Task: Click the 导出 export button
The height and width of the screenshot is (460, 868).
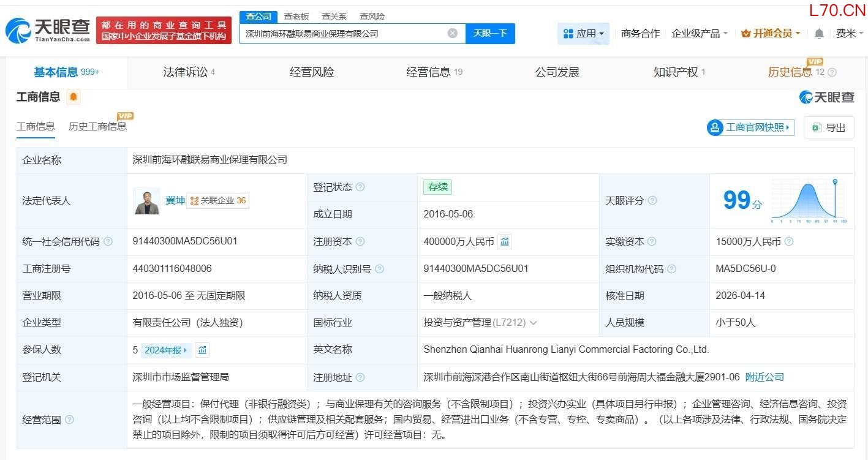Action: (829, 127)
